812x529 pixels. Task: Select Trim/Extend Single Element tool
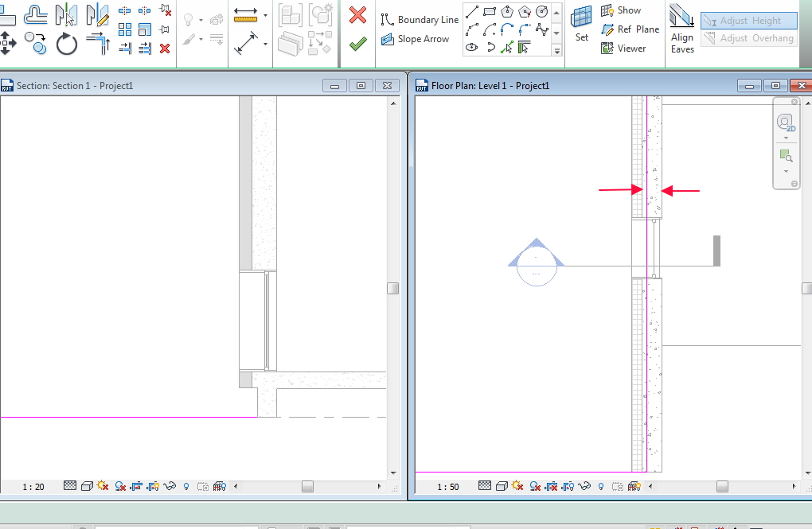pyautogui.click(x=125, y=49)
